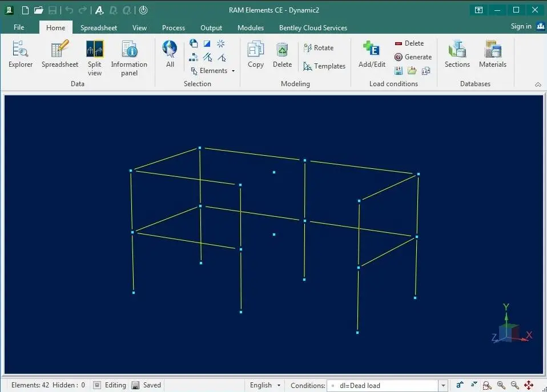The height and width of the screenshot is (392, 547).
Task: Rotate the selected elements
Action: (x=319, y=48)
